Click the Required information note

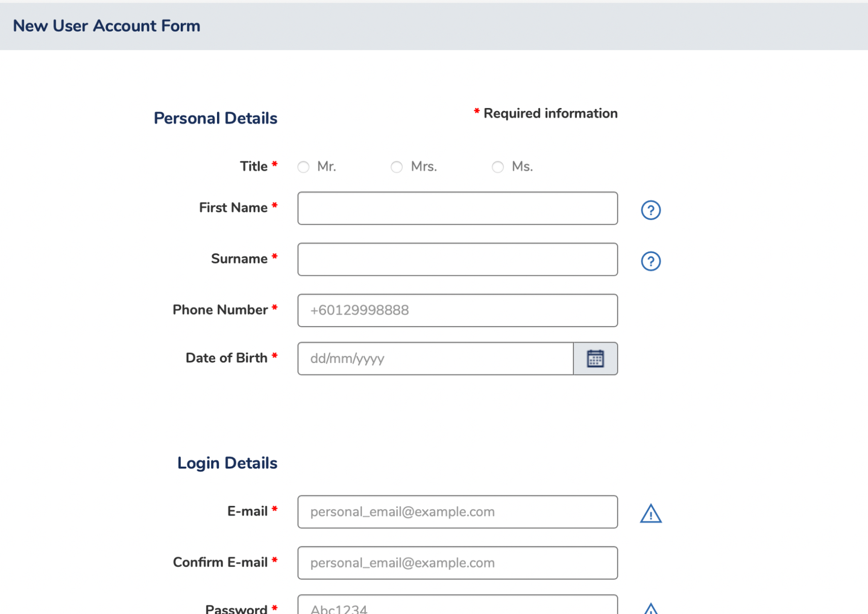pyautogui.click(x=550, y=113)
